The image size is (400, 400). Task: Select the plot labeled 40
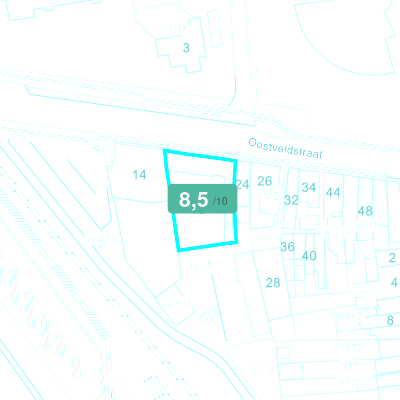(309, 256)
